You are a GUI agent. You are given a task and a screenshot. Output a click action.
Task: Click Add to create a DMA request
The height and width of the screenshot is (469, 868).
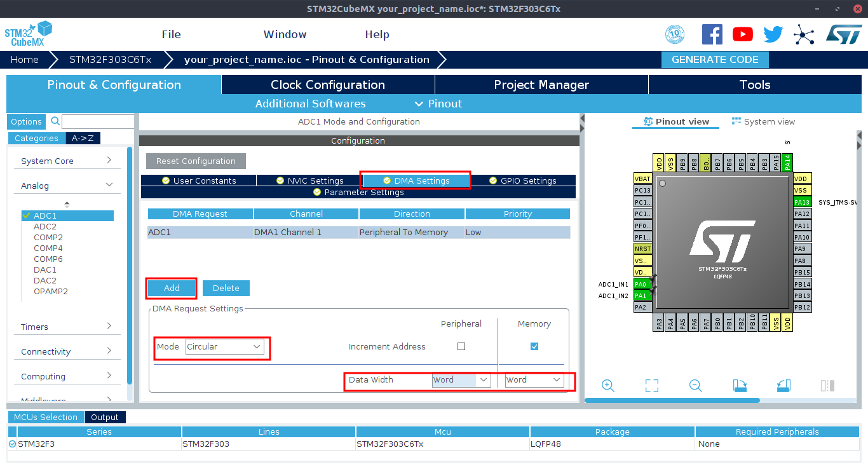172,288
